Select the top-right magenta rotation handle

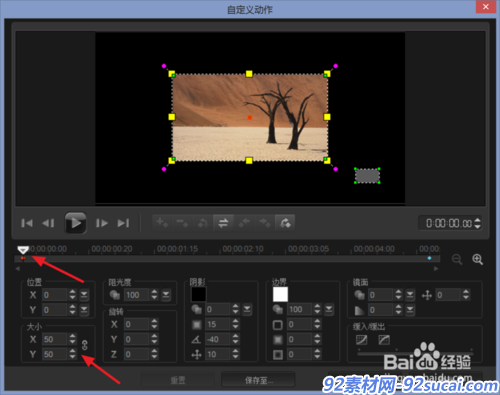(335, 66)
